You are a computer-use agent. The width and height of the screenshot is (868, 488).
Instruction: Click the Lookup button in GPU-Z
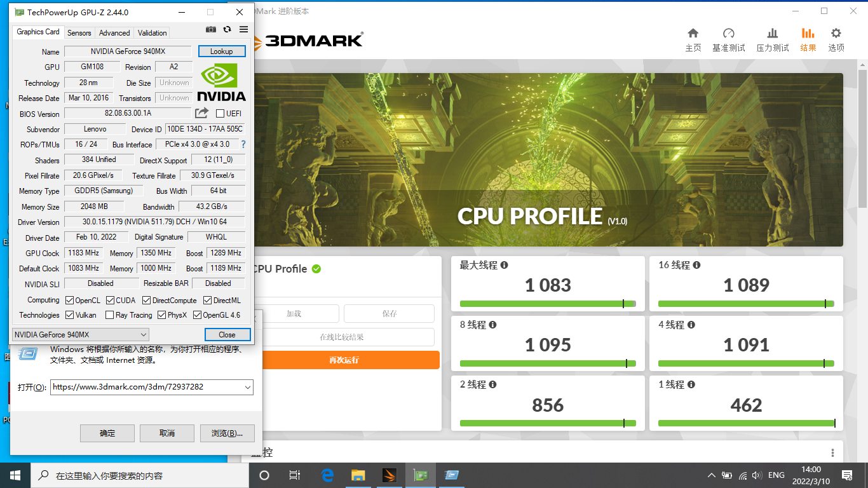pos(222,51)
